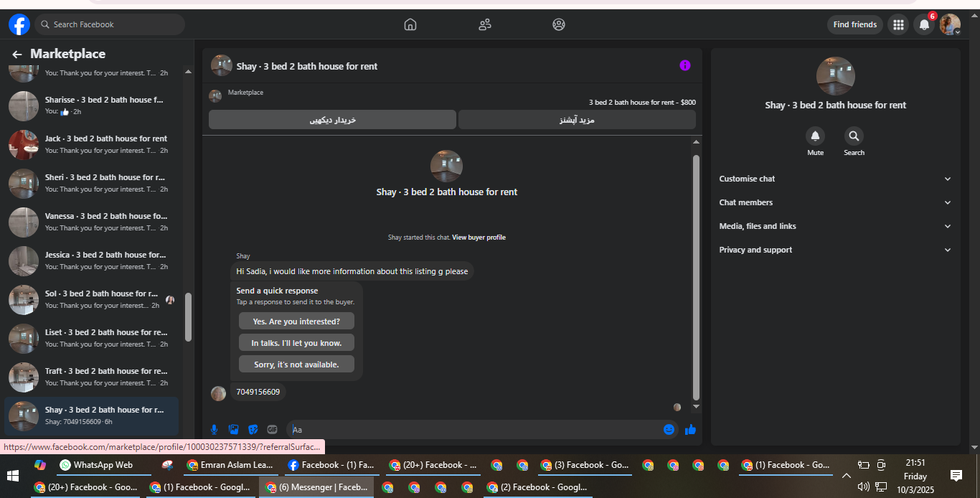980x498 pixels.
Task: Send quick response 'Sorry, it's not available.'
Action: 296,365
